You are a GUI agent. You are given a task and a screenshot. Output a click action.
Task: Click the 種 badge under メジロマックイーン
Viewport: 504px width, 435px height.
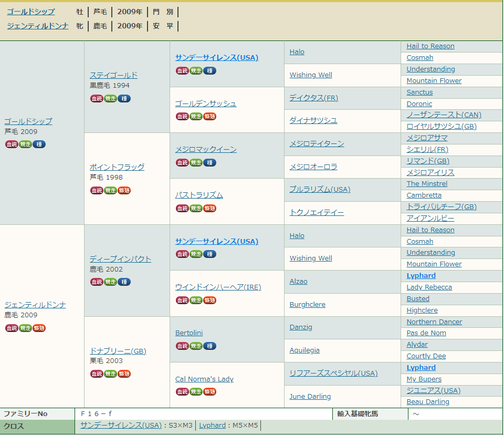209,163
